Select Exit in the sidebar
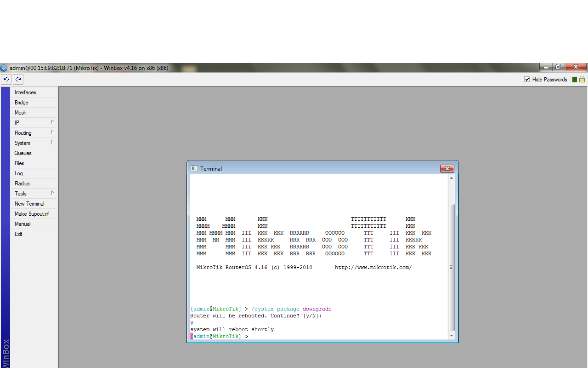The image size is (588, 368). [34, 234]
